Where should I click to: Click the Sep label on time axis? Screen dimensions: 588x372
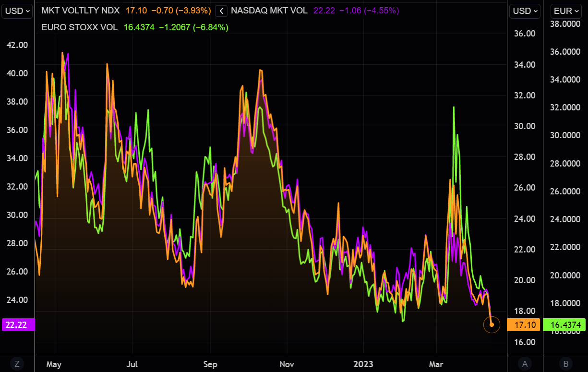click(x=210, y=364)
